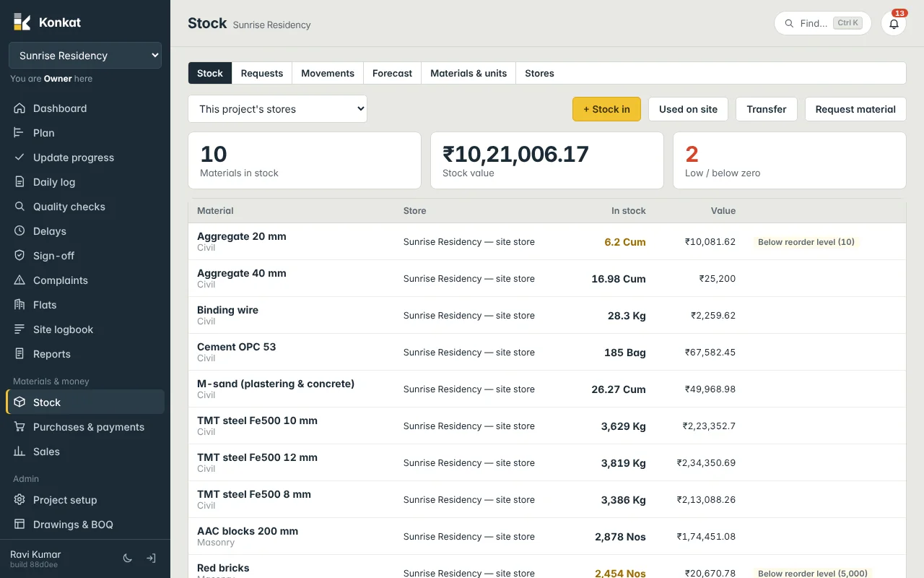The width and height of the screenshot is (924, 578).
Task: Click the Purchases & payments cart icon
Action: tap(19, 427)
